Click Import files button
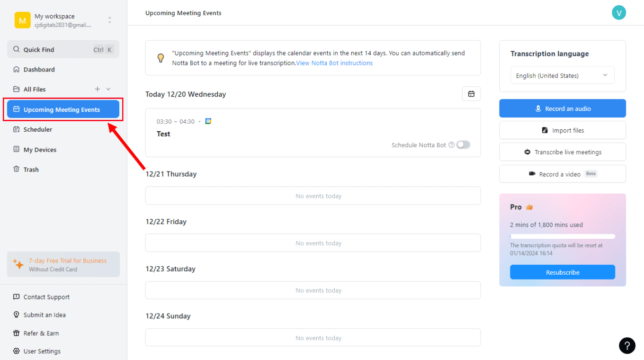This screenshot has height=360, width=644. 563,130
